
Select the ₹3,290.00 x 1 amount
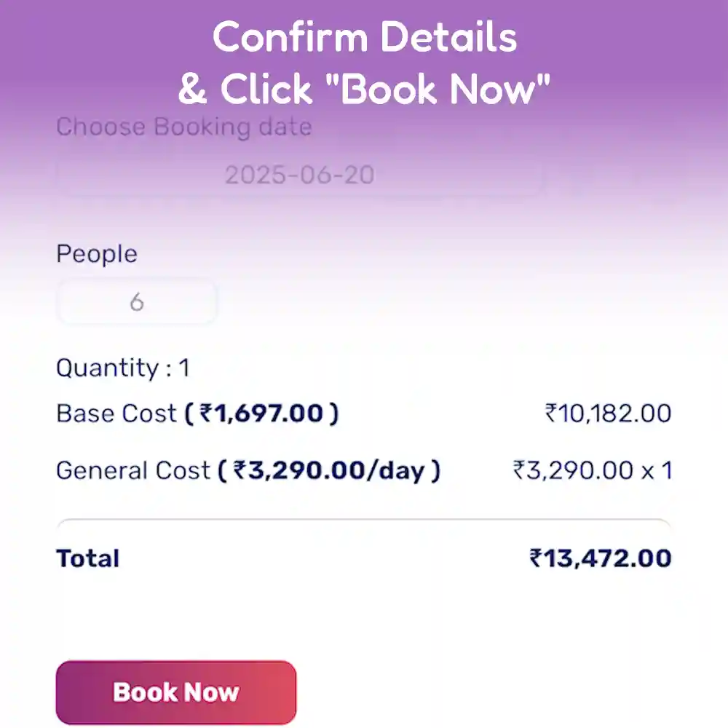click(x=591, y=470)
